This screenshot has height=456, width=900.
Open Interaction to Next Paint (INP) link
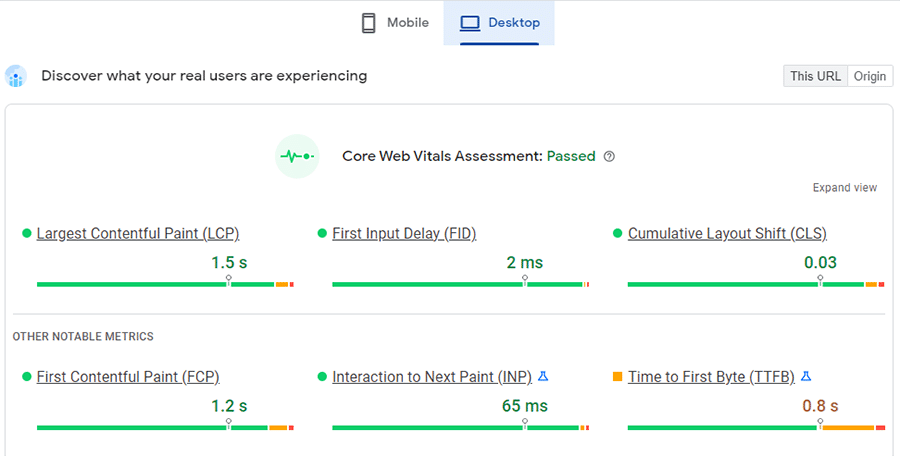pos(432,377)
